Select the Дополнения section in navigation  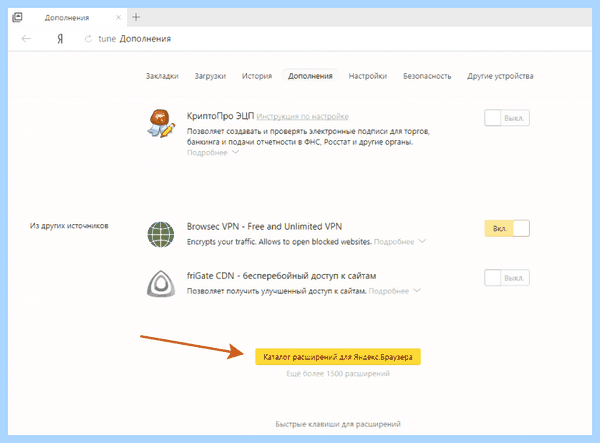point(310,76)
